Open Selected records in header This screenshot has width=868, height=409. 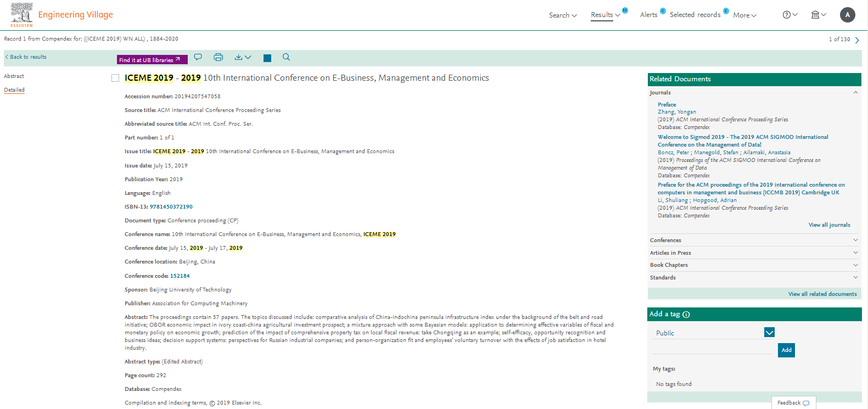[695, 15]
